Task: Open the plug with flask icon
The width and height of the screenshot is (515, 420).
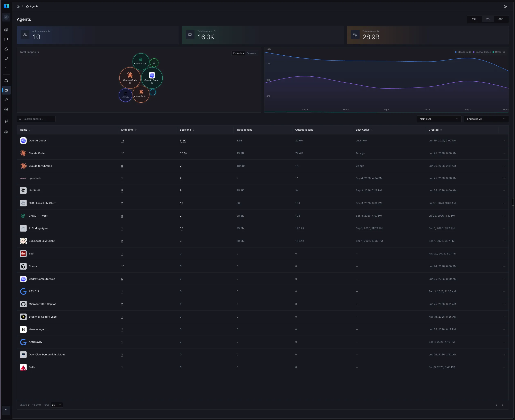Action: 6,122
